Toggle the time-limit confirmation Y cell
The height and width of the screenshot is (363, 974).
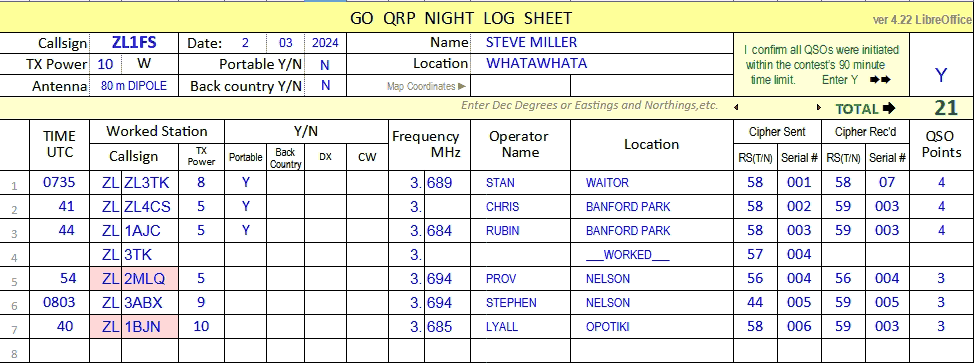(941, 75)
